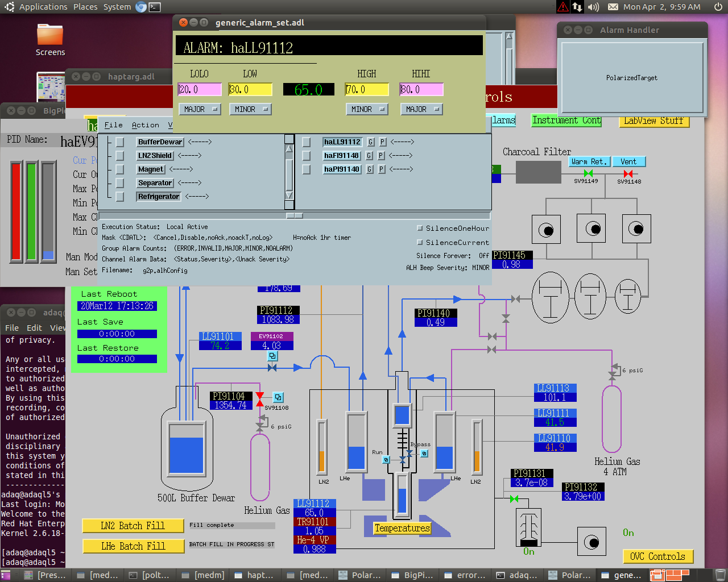Image resolution: width=728 pixels, height=582 pixels.
Task: Click the SV91148 red valve symbol
Action: 628,174
